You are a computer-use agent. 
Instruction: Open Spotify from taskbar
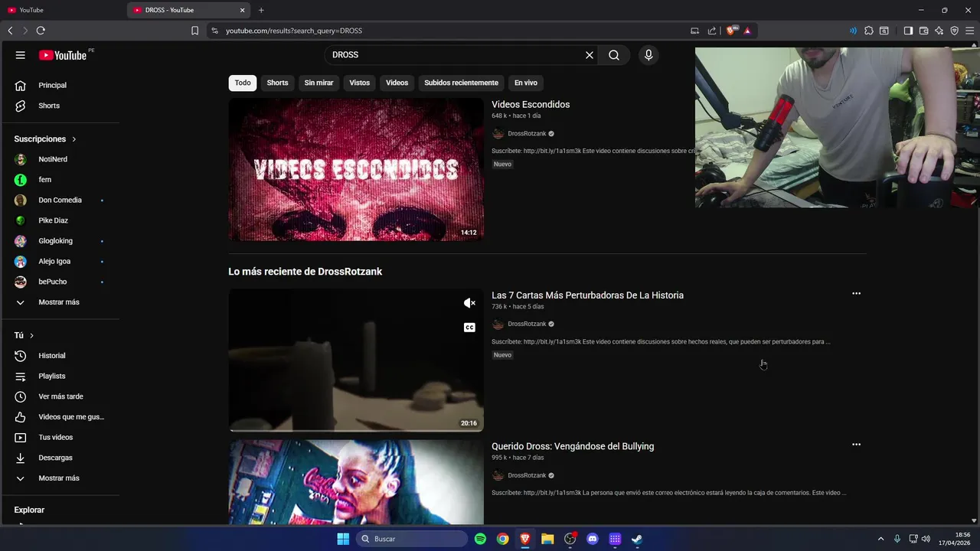[x=480, y=539]
